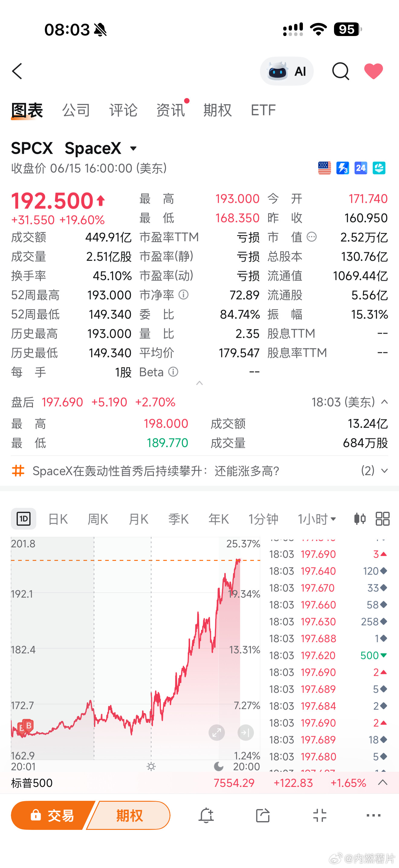The height and width of the screenshot is (868, 399).
Task: Tap the green badge icon beside 24
Action: [x=379, y=168]
